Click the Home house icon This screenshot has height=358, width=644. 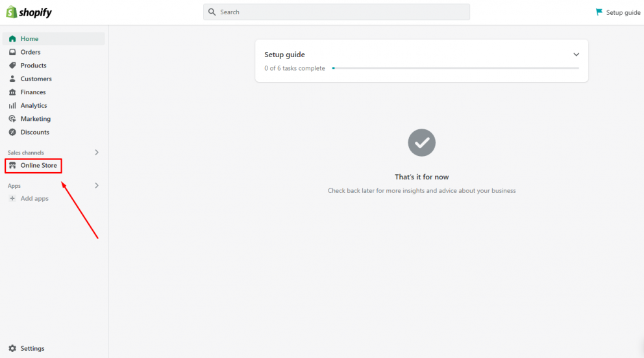(x=12, y=38)
